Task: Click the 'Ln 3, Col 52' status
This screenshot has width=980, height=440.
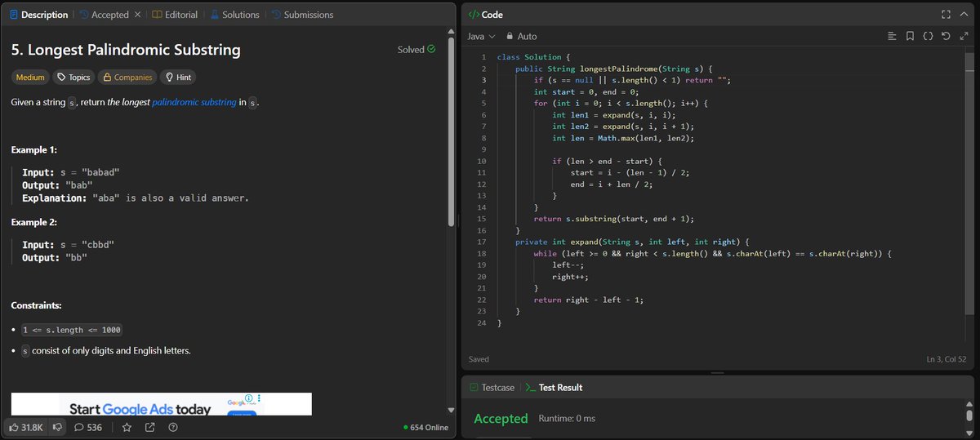Action: click(x=947, y=359)
